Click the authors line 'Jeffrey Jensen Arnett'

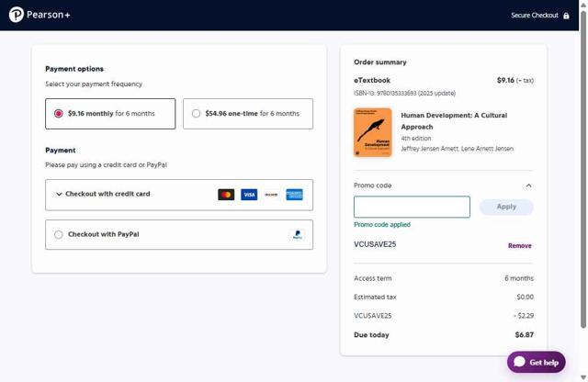(458, 149)
